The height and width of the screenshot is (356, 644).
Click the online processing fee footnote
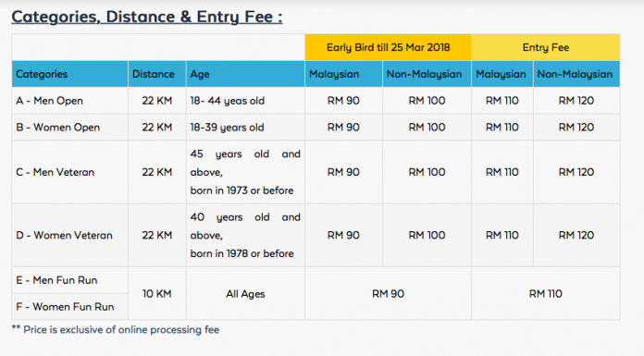tap(116, 330)
